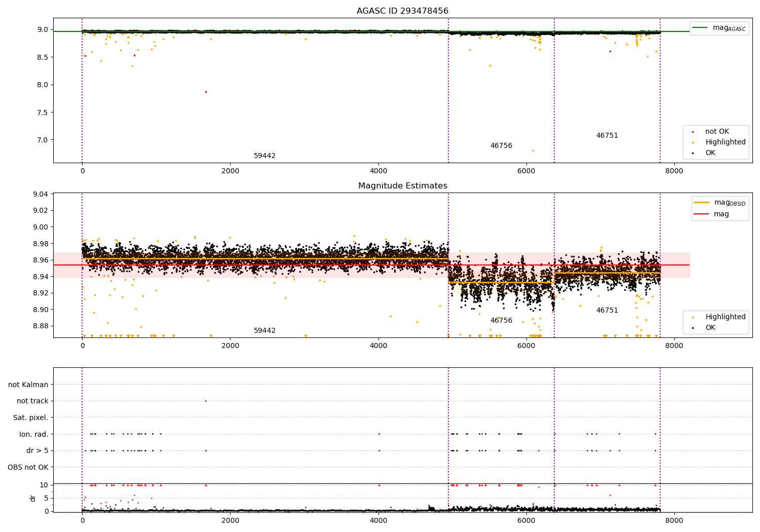Select 'Highlighted' legend entry in top plot
This screenshot has width=760, height=532.
coord(725,142)
